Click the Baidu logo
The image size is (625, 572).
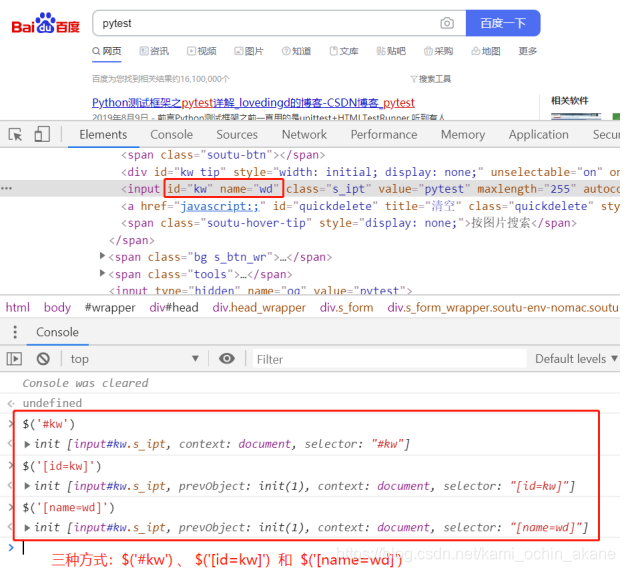(x=45, y=24)
